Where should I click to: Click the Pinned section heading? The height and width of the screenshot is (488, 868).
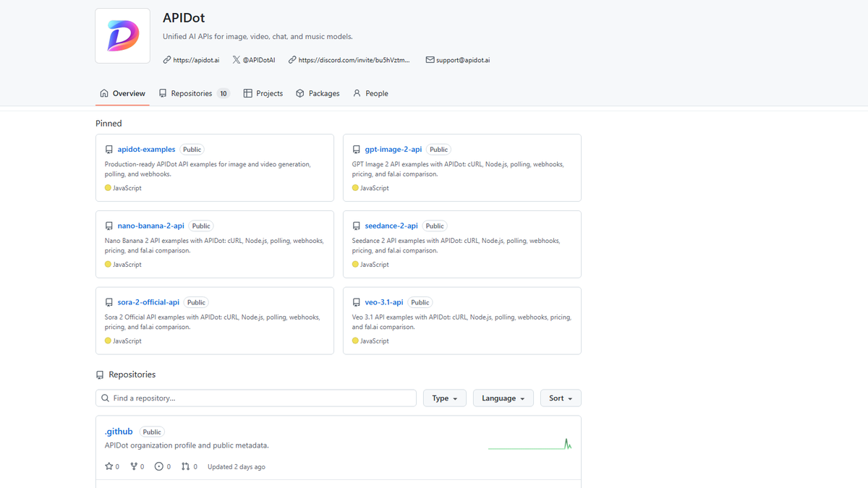pyautogui.click(x=109, y=124)
